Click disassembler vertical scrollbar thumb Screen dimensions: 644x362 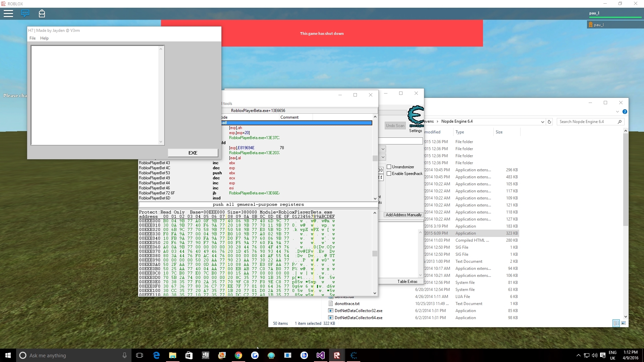pos(375,158)
